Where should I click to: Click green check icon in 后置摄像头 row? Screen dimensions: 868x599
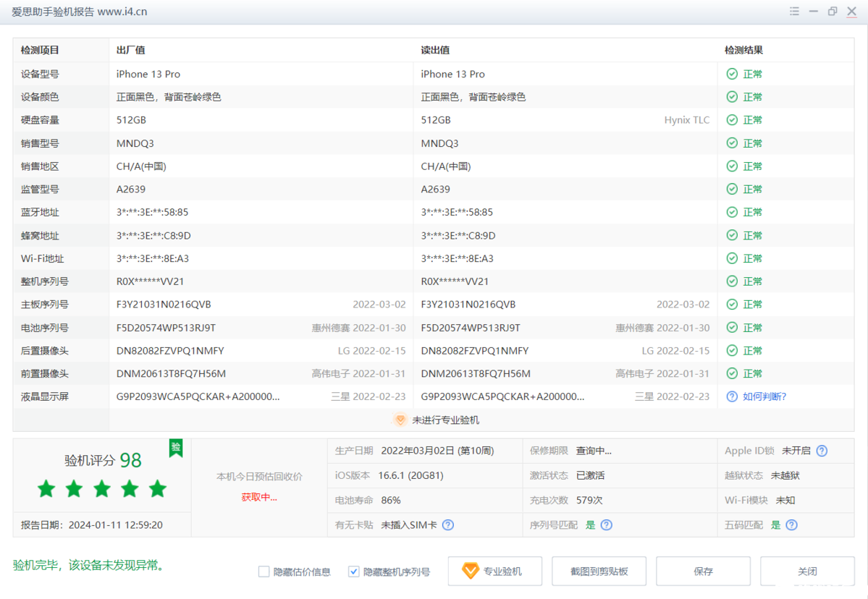tap(732, 351)
